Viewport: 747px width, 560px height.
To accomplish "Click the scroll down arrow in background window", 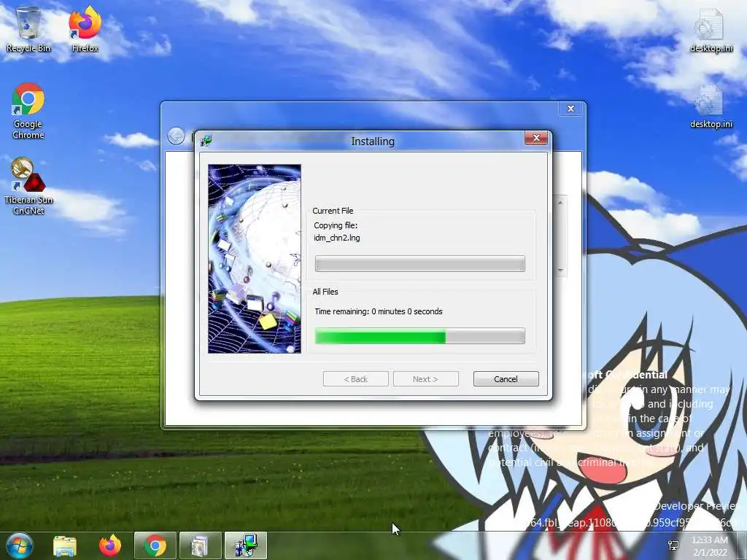I will (560, 270).
